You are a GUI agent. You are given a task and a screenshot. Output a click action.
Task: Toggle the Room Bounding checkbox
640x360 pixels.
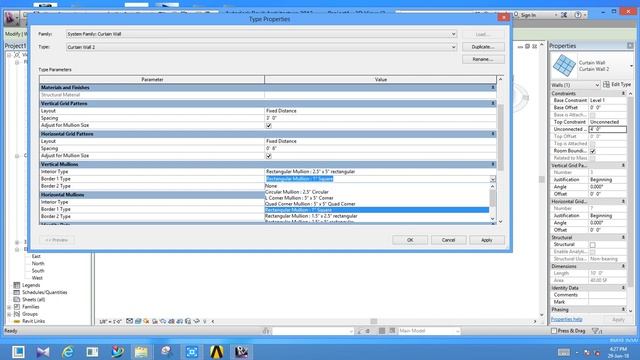coord(593,151)
